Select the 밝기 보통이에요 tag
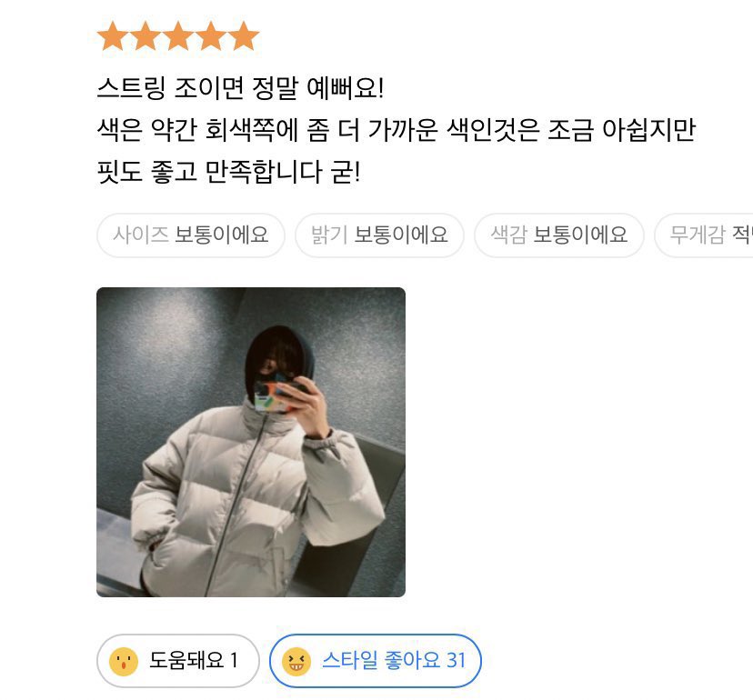753x700 pixels. tap(379, 235)
